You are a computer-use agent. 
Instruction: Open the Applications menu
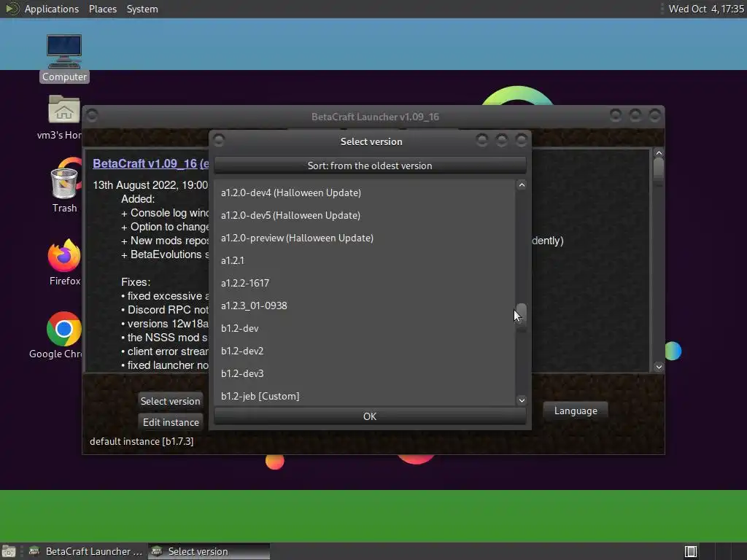(52, 9)
